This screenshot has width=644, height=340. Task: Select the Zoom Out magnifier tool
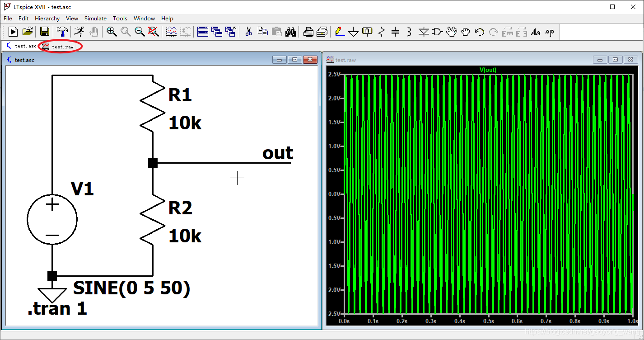point(140,32)
